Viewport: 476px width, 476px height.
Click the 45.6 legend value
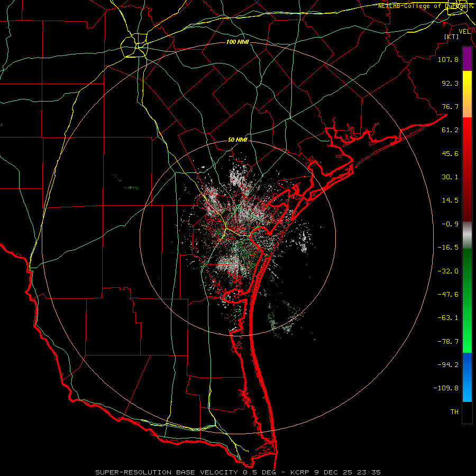tap(450, 153)
